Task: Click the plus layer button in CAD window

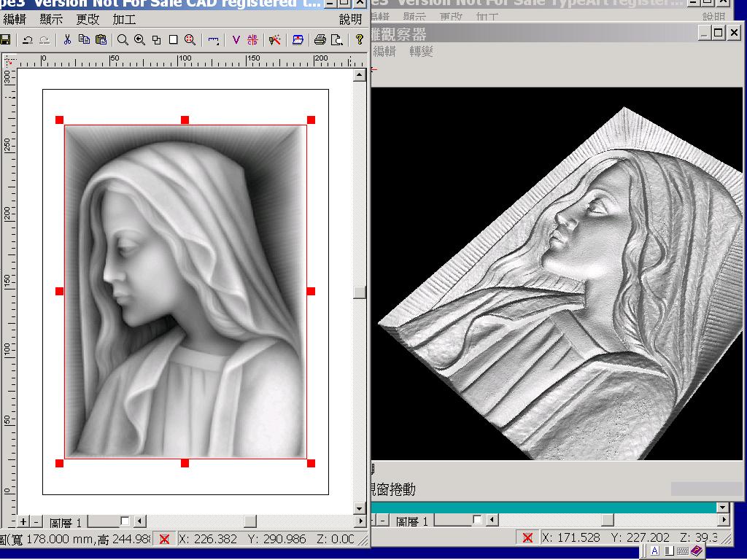Action: point(23,521)
